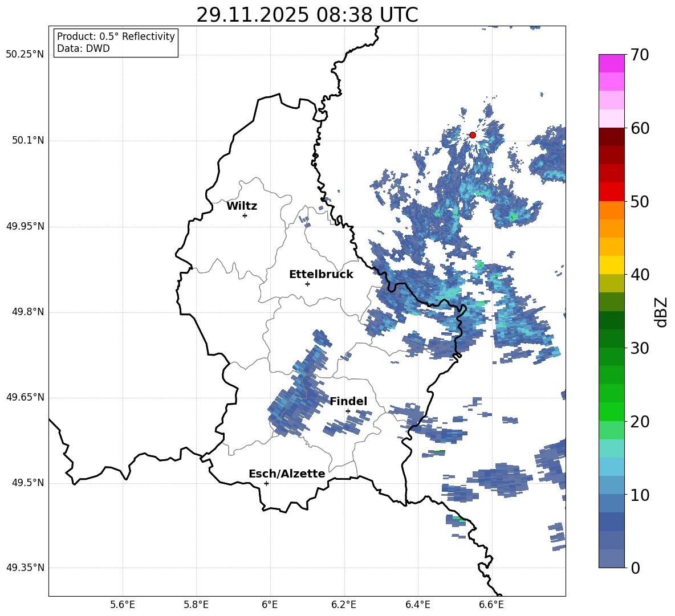Viewport: 675px width, 616px height.
Task: Click the Findel city label
Action: click(x=348, y=401)
